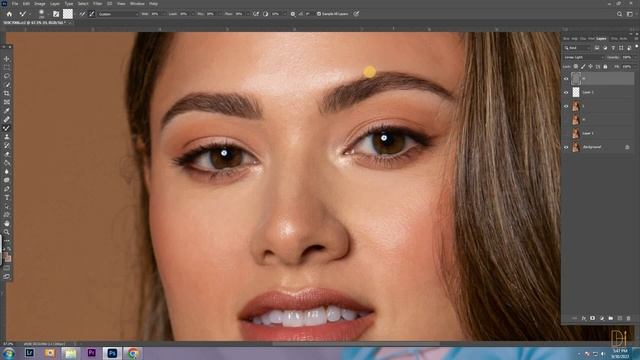Open the File menu

15,4
